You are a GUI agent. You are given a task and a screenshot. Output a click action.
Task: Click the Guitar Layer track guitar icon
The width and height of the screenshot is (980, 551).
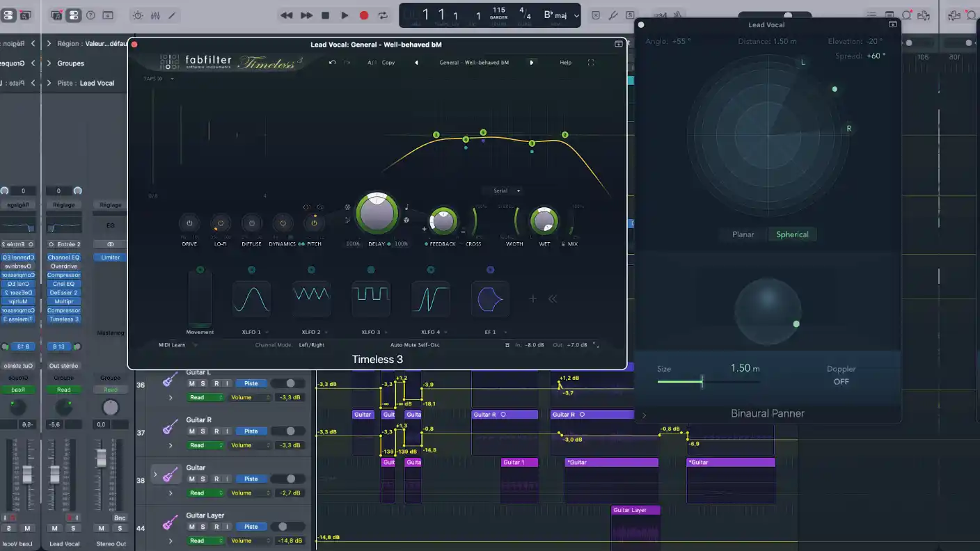pos(169,523)
